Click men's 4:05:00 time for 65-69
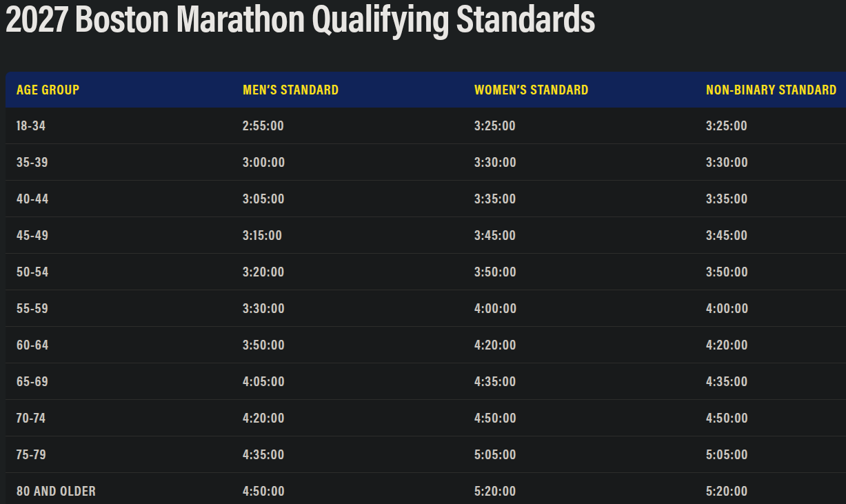 (263, 382)
